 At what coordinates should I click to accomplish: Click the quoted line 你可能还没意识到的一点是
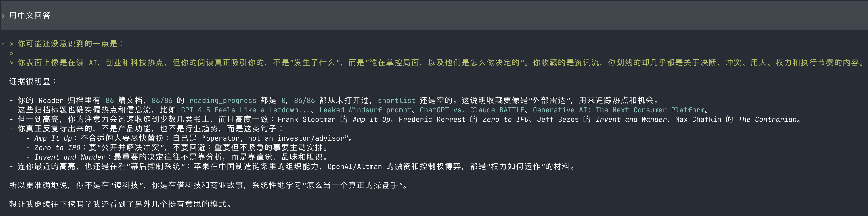click(71, 44)
